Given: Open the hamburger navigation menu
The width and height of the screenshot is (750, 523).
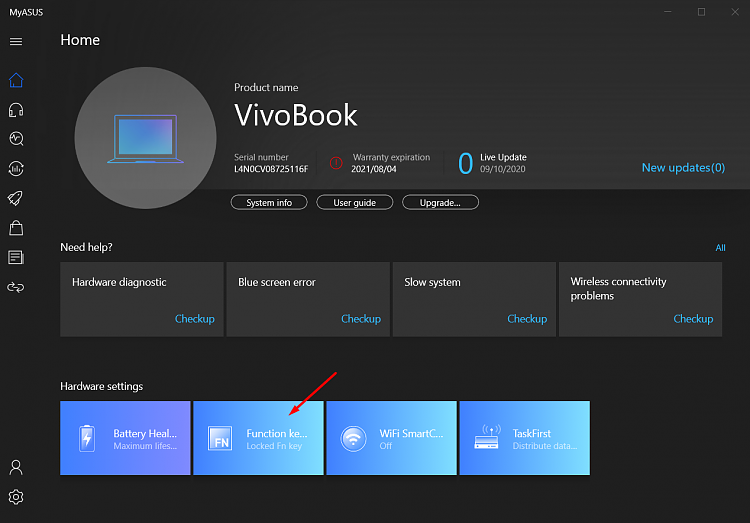Looking at the screenshot, I should [16, 42].
